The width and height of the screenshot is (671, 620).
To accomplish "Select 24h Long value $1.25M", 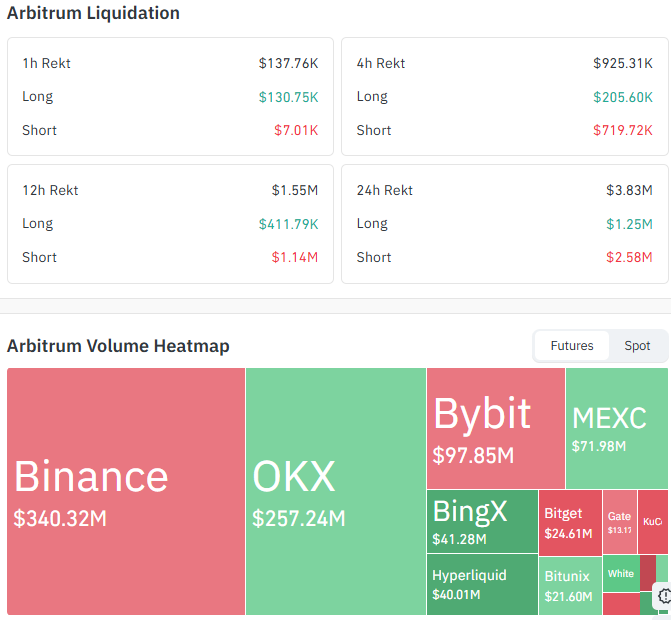I will coord(629,224).
